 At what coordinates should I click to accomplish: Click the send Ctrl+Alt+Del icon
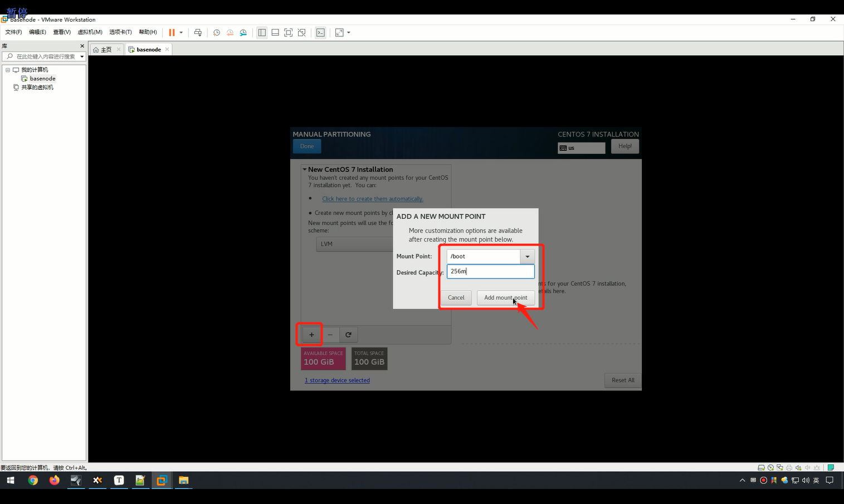198,33
